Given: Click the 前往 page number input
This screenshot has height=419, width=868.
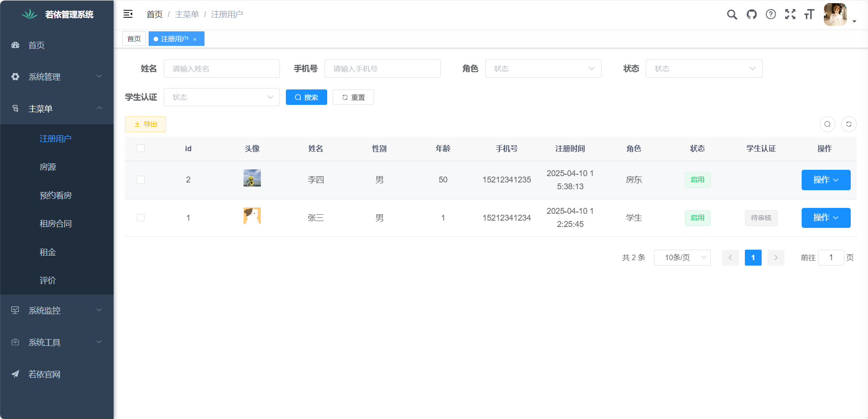Looking at the screenshot, I should pyautogui.click(x=831, y=257).
